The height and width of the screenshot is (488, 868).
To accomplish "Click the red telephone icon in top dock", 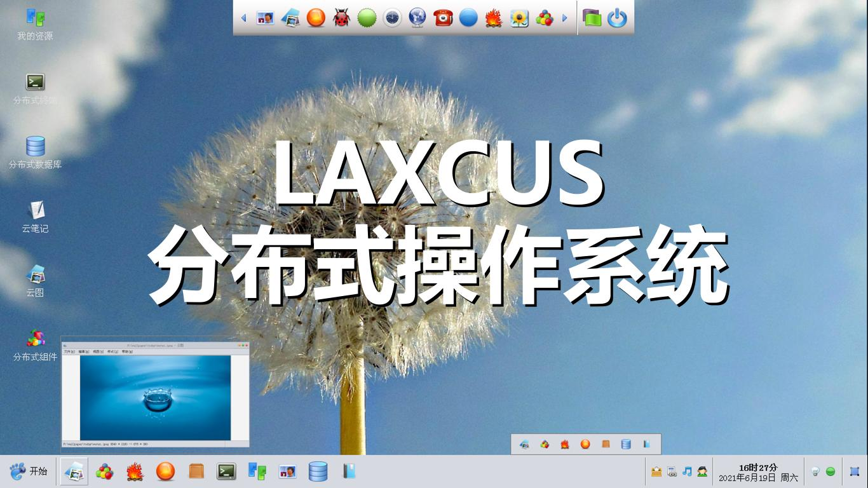I will coord(443,18).
